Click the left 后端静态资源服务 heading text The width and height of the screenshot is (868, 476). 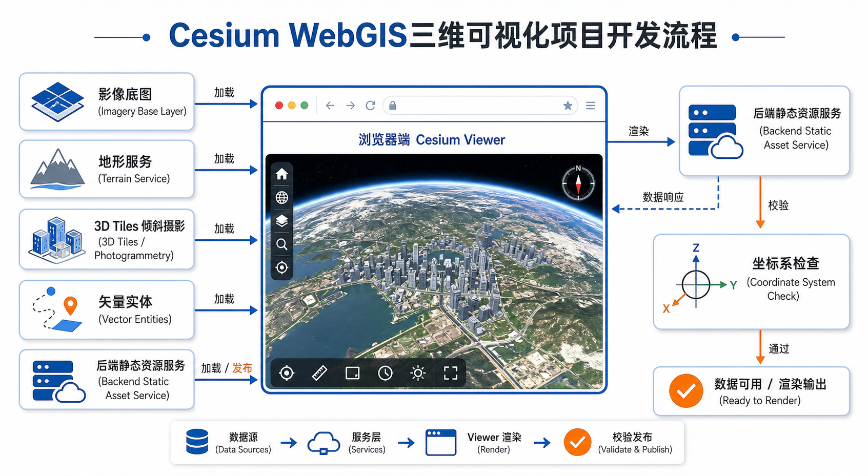tap(140, 365)
